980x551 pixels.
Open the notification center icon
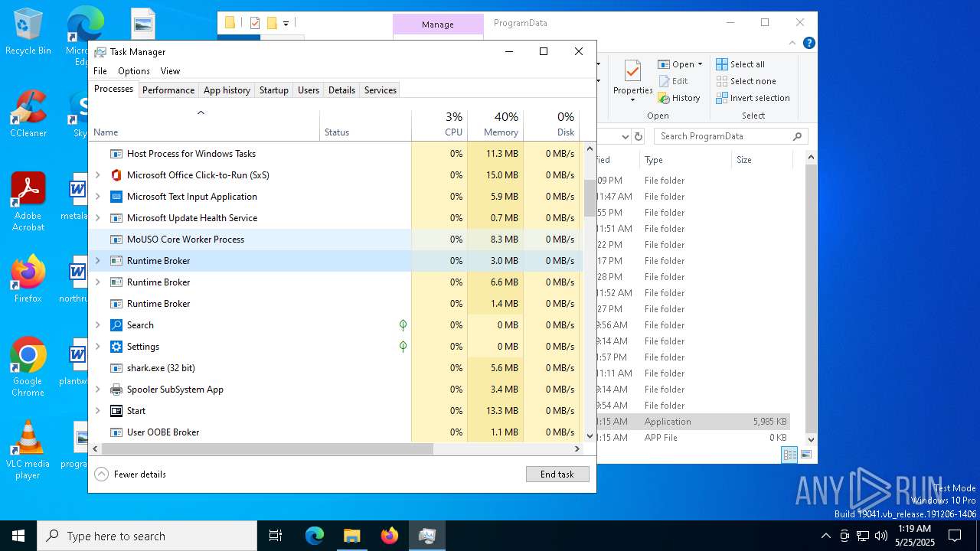pos(955,536)
